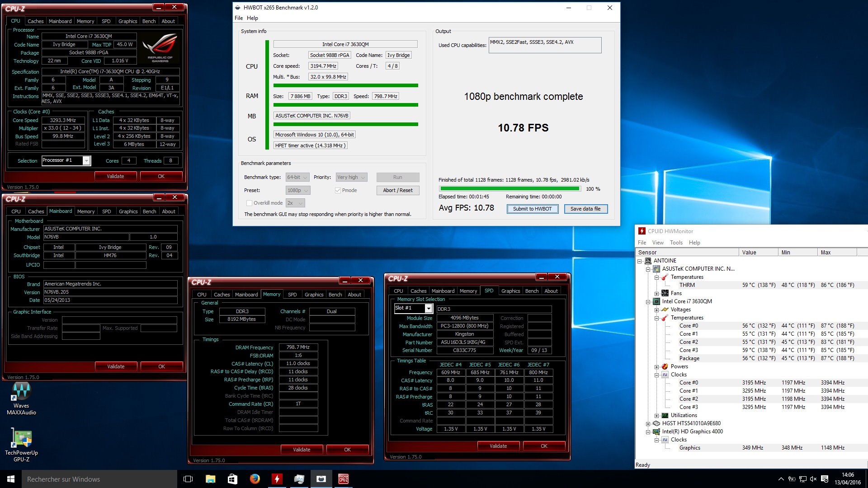
Task: Open the Tools menu in HWMonitor
Action: pos(676,243)
